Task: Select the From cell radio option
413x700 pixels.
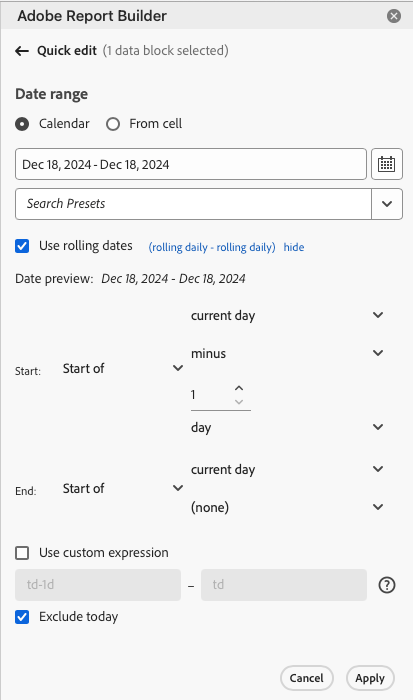Action: click(113, 124)
